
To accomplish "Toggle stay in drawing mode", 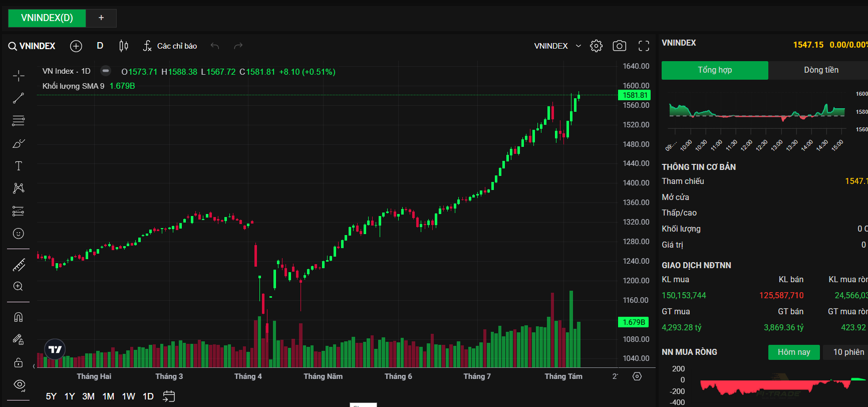I will (19, 340).
